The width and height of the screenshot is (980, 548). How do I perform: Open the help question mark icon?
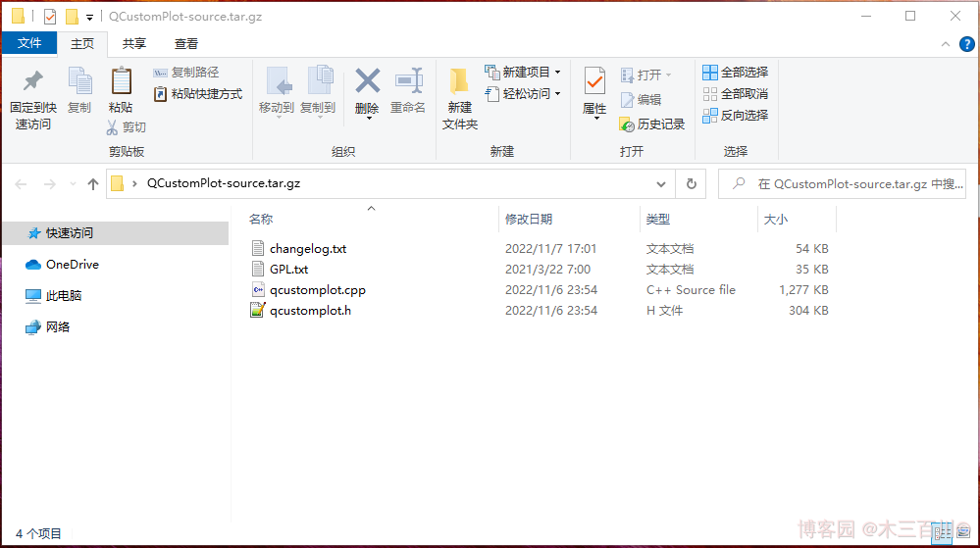click(x=965, y=44)
